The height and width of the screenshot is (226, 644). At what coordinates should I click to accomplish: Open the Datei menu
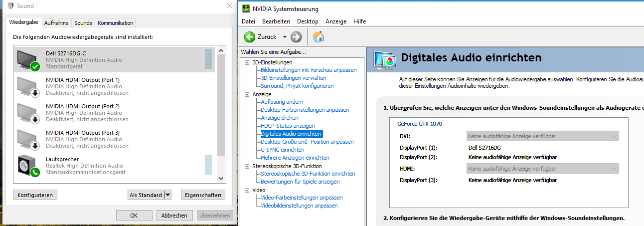[x=248, y=21]
